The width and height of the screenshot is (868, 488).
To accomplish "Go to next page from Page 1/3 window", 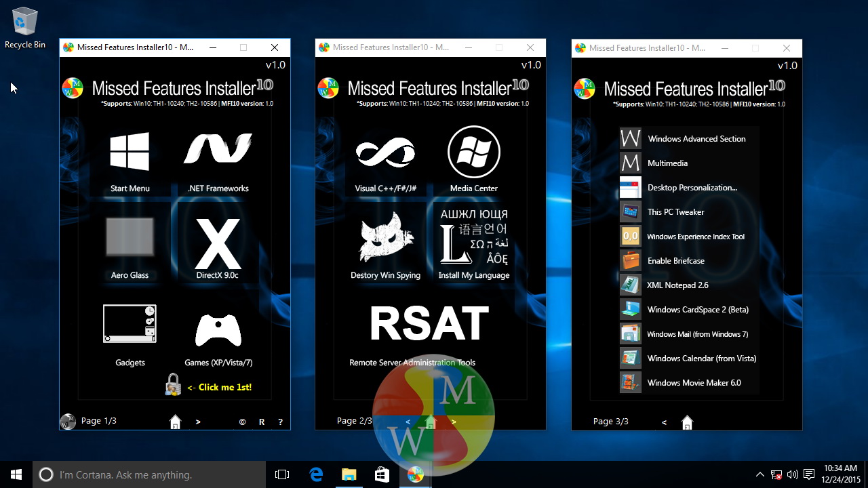I will [198, 422].
